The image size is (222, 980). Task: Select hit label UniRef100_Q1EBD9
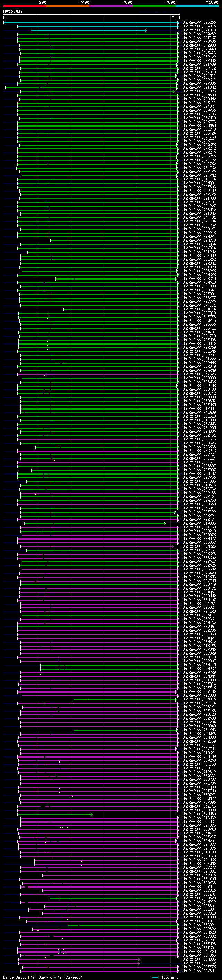point(199,420)
